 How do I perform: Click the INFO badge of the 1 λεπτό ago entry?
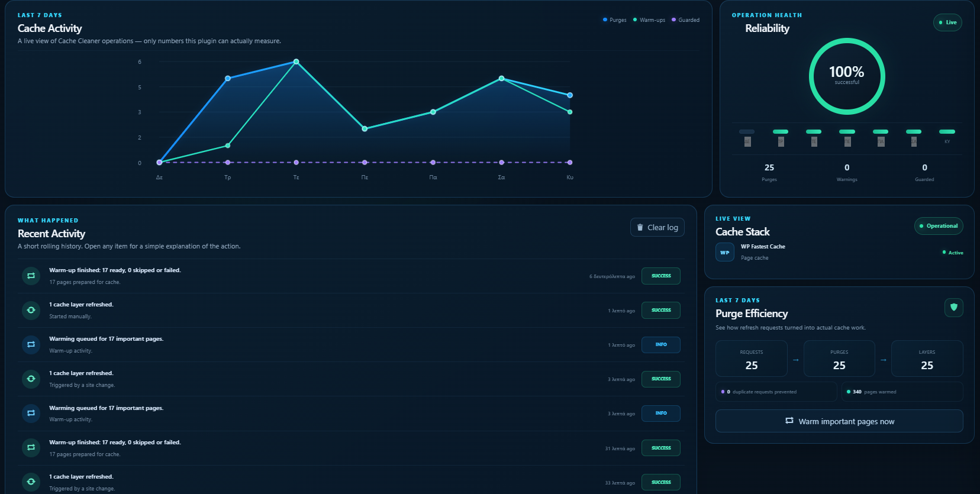661,344
